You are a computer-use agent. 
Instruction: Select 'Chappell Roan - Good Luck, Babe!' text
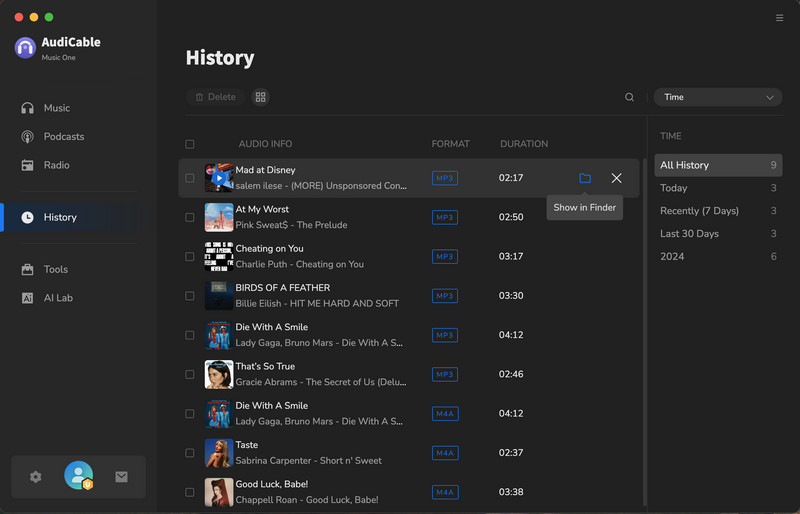pyautogui.click(x=307, y=500)
